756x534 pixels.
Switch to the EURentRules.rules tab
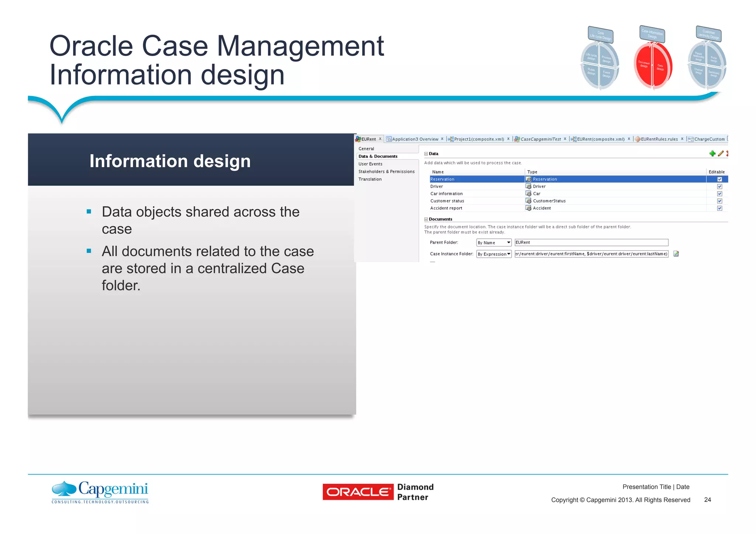point(659,139)
